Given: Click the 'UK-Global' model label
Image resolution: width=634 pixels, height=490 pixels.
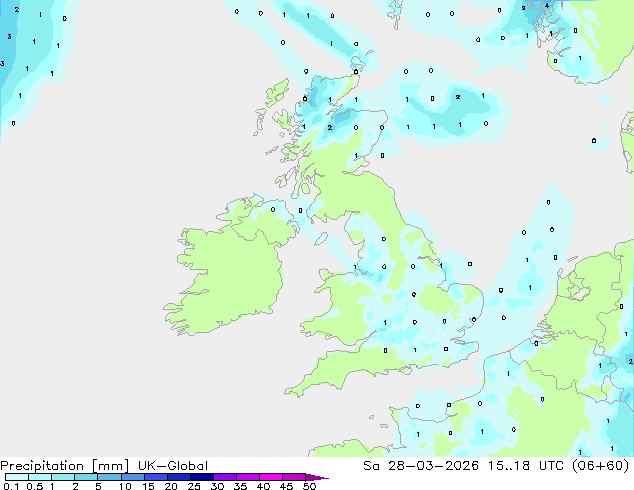Looking at the screenshot, I should pyautogui.click(x=173, y=466).
